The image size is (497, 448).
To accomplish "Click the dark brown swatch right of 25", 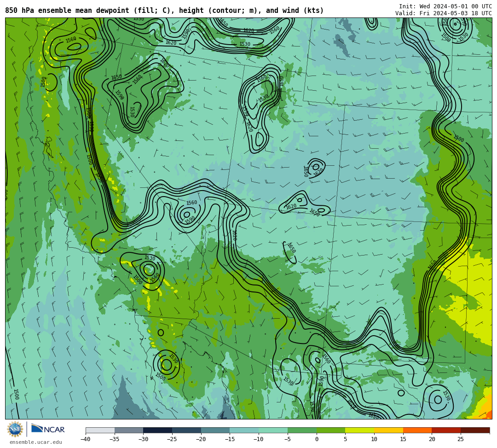I will [x=475, y=430].
